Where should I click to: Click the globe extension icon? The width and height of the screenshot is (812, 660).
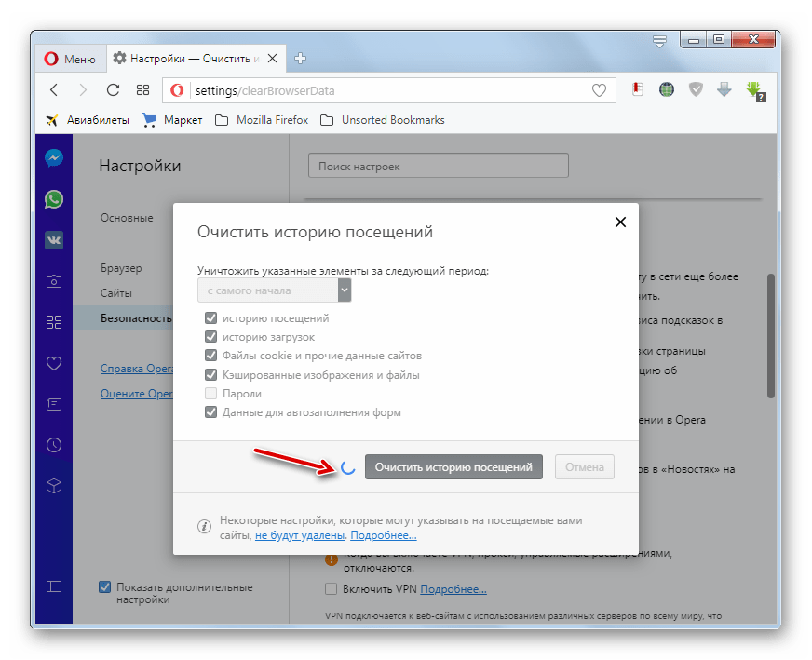coord(667,89)
